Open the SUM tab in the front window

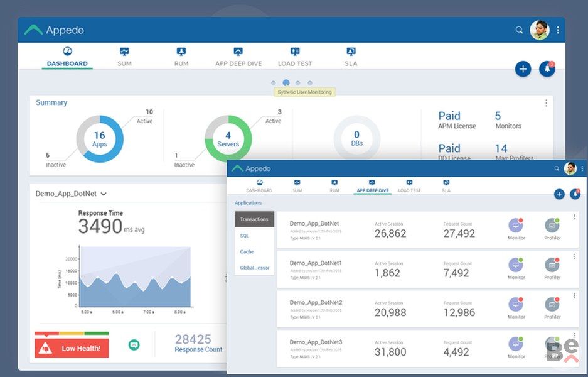[297, 186]
